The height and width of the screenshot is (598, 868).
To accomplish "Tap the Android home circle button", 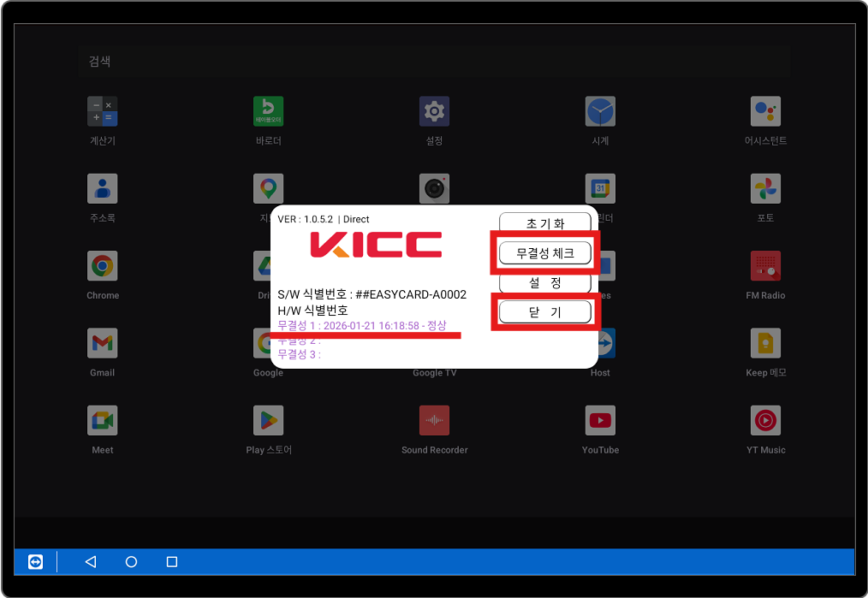I will coord(131,562).
